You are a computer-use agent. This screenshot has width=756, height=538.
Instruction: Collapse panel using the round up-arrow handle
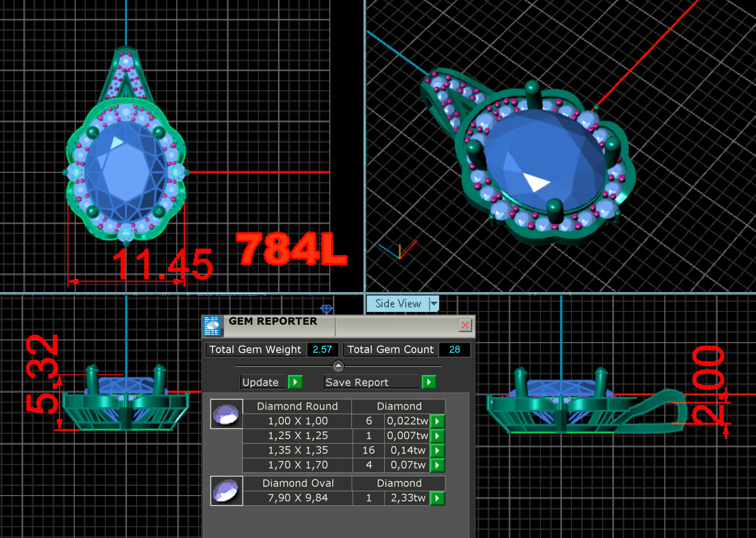(338, 366)
